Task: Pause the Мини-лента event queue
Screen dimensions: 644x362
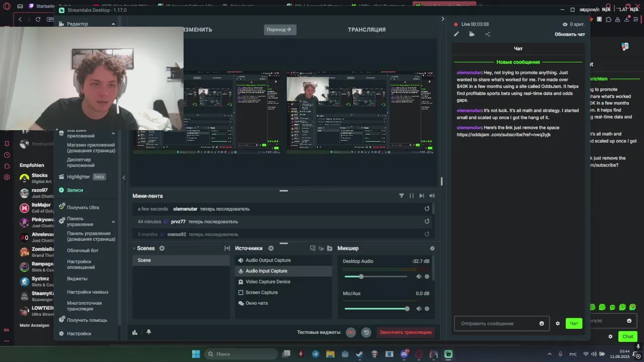Action: 412,196
